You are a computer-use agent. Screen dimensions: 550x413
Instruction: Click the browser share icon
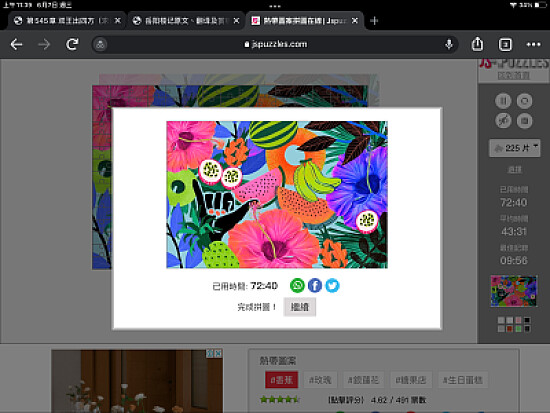(x=477, y=44)
